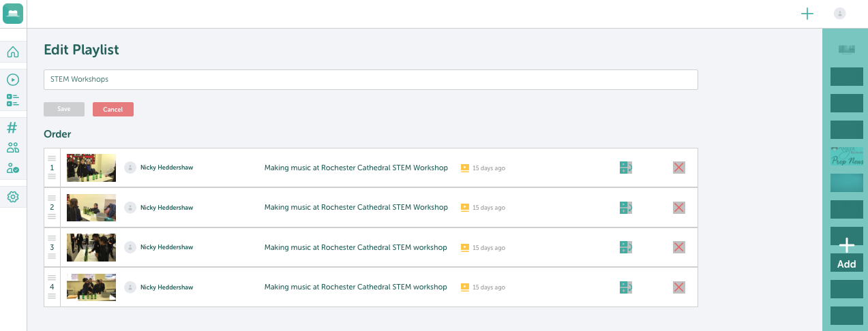868x331 pixels.
Task: Open the groups people icon in the sidebar
Action: coord(13,148)
